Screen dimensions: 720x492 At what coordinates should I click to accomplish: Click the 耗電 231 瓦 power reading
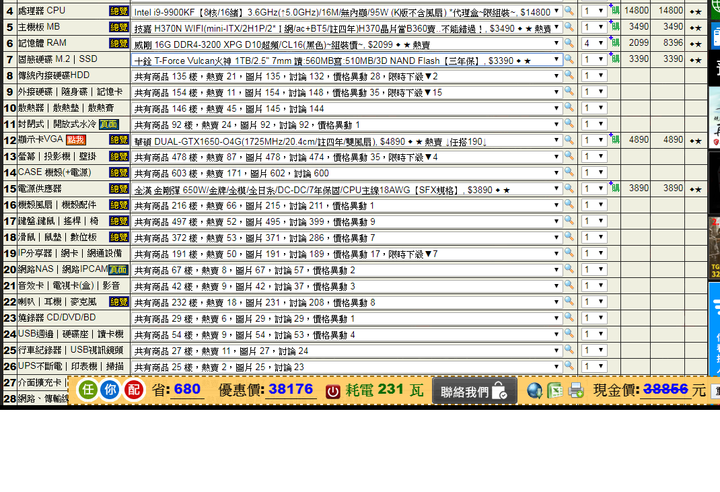click(384, 390)
